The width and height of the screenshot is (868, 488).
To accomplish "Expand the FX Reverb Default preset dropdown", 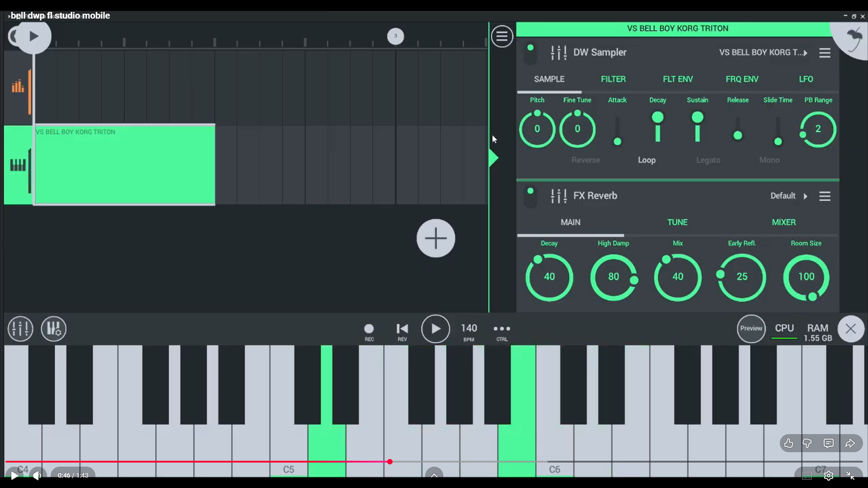I will (x=789, y=196).
